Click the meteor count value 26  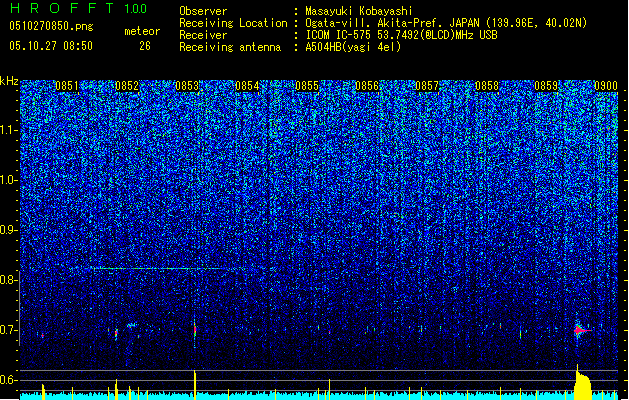click(x=145, y=46)
